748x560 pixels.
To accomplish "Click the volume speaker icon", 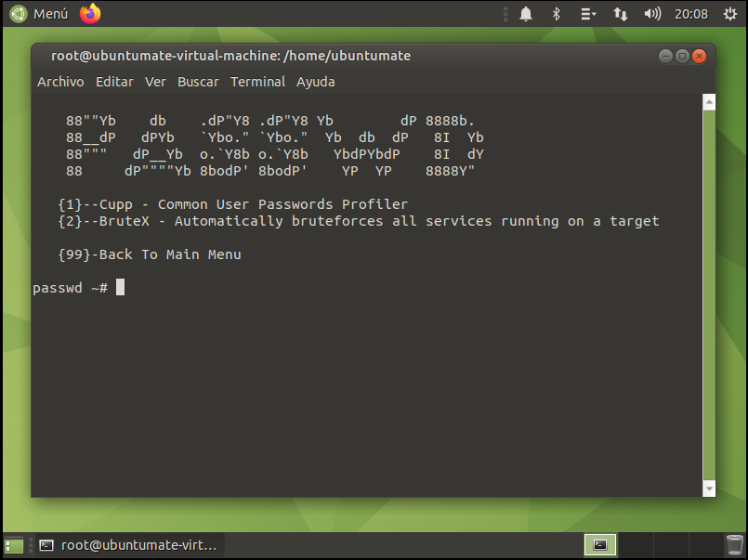I will pyautogui.click(x=652, y=14).
